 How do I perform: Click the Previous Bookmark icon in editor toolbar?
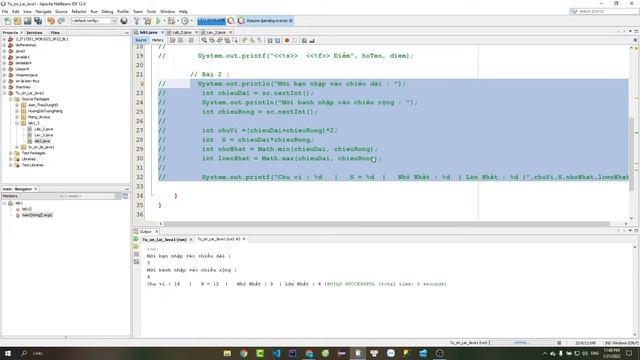pyautogui.click(x=244, y=40)
